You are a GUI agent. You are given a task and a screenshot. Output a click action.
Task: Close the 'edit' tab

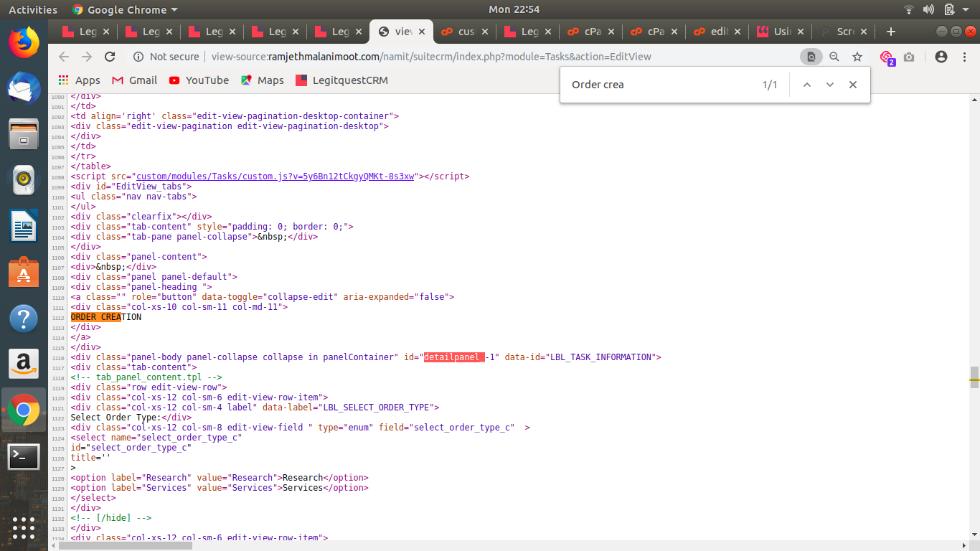click(x=738, y=32)
